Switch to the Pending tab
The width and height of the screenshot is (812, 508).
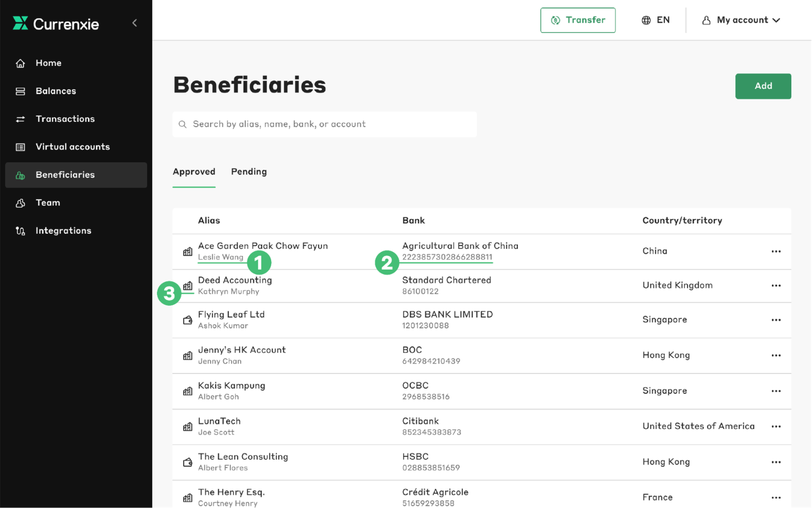click(x=249, y=171)
